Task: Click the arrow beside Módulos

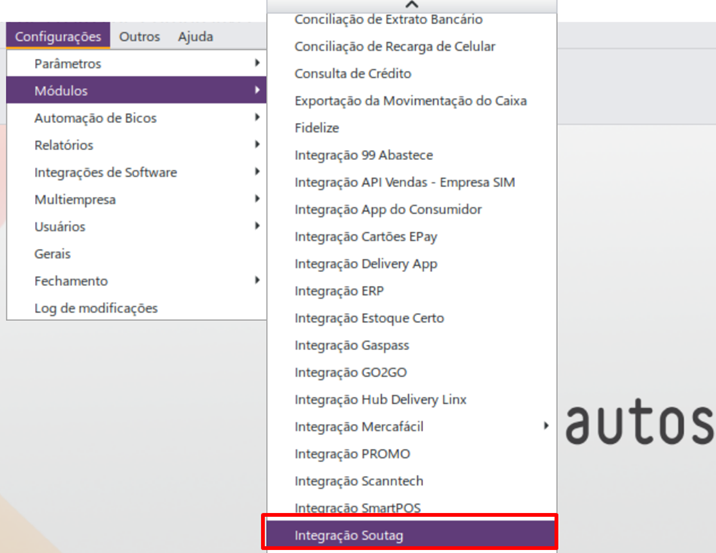Action: click(x=258, y=90)
